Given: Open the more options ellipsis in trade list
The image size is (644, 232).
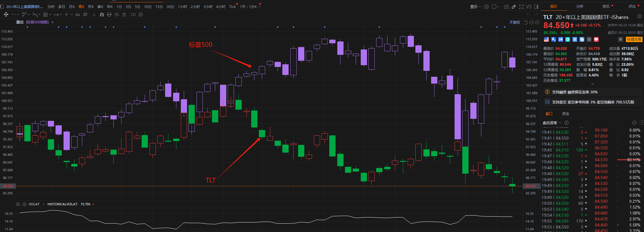Looking at the screenshot, I should coord(634,123).
